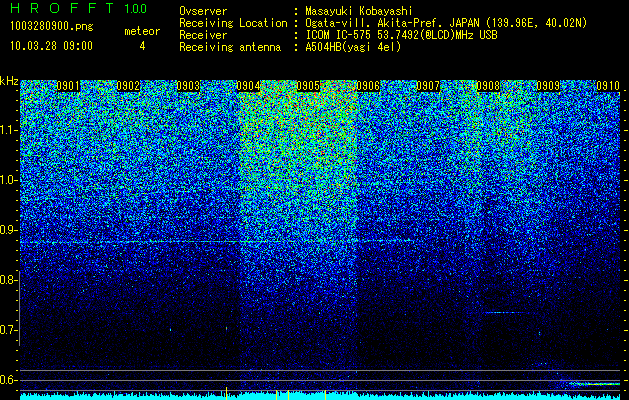Click the bright echo streak at 0.6 kHz near 0910
Screen dimensions: 629x400
tap(595, 384)
